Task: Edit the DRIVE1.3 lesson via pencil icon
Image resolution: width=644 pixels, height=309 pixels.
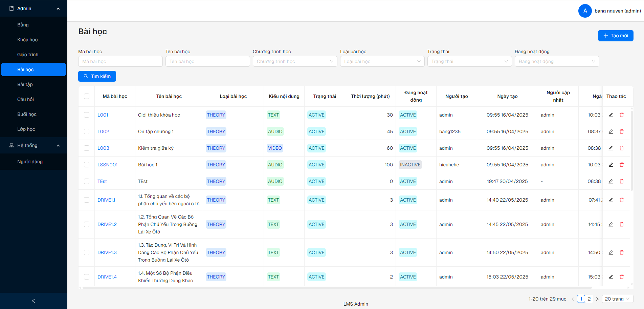Action: pyautogui.click(x=611, y=252)
